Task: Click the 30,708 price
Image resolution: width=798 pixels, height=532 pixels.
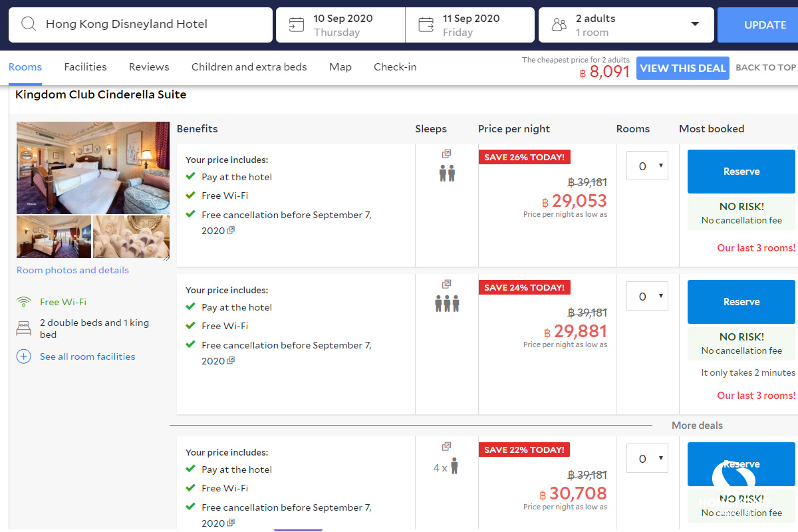Action: point(574,493)
